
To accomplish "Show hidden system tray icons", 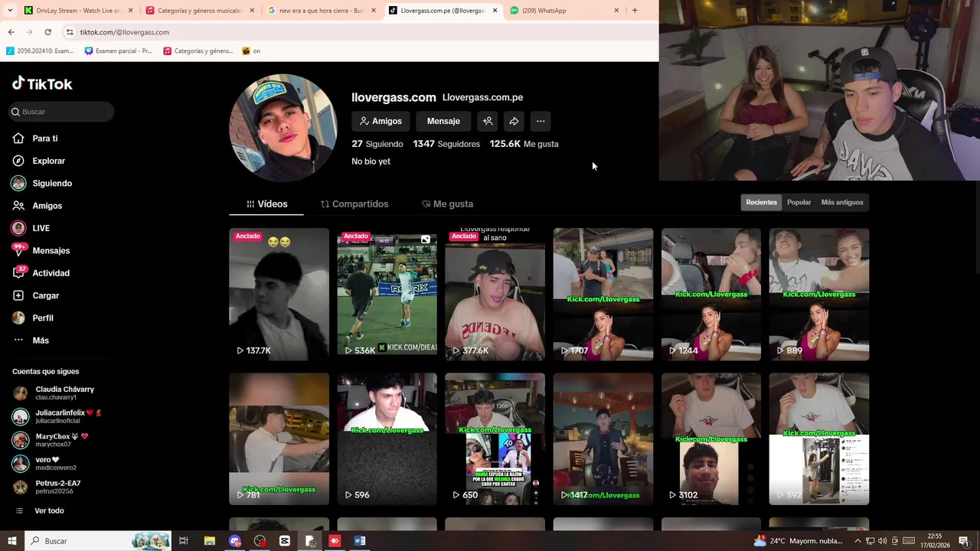I will 857,541.
